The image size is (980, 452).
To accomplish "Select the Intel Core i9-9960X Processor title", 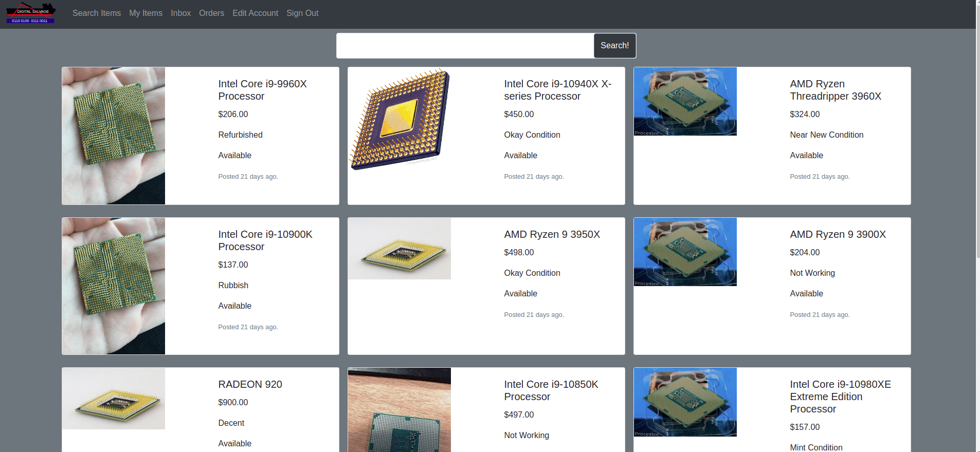I will (263, 90).
